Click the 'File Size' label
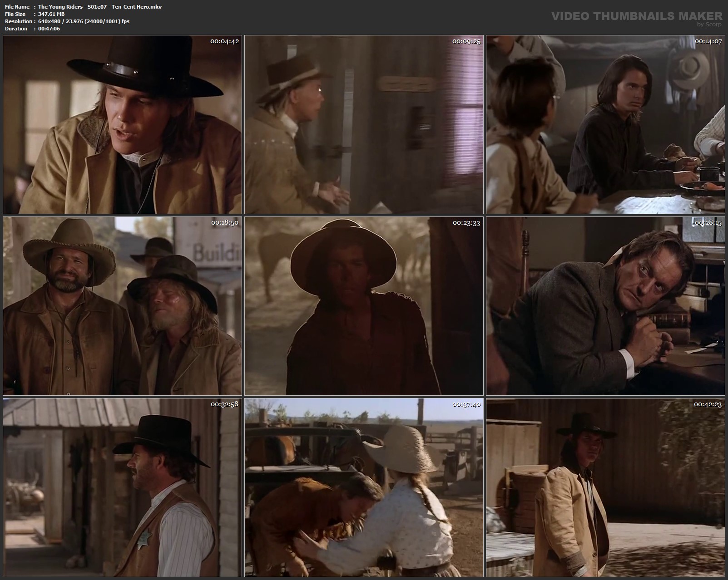Image resolution: width=728 pixels, height=580 pixels. (x=16, y=14)
